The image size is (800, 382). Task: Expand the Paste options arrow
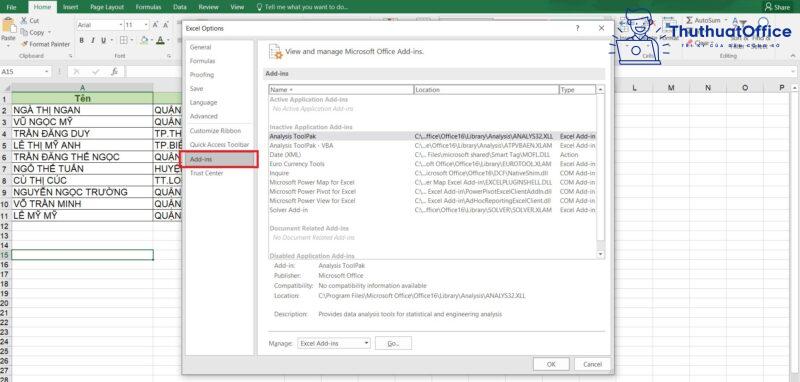8,45
